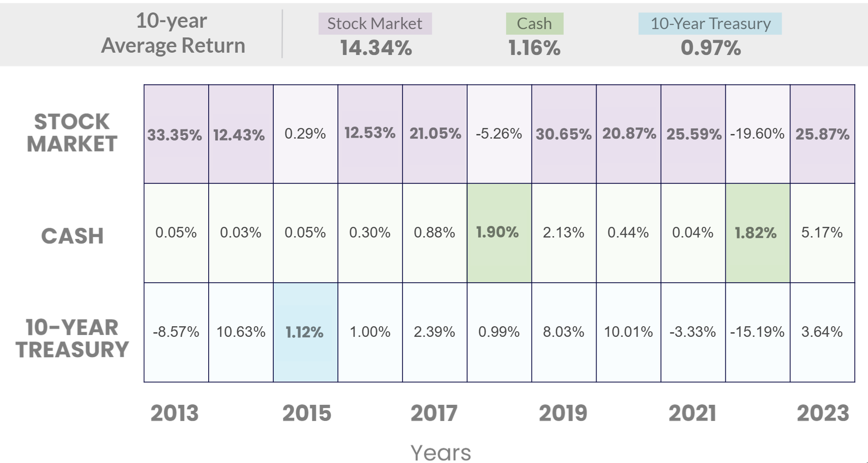868x463 pixels.
Task: Click the green Cash legend label
Action: click(x=534, y=24)
